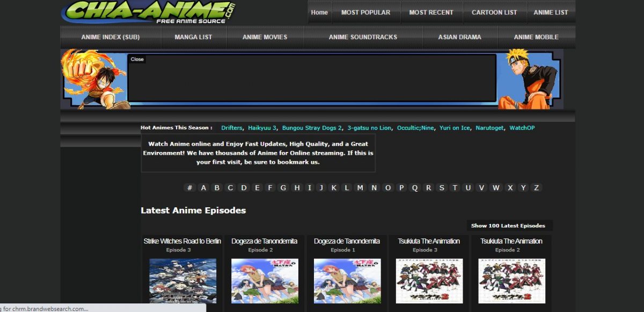Pick letter N in the alphabet index
The height and width of the screenshot is (312, 644).
pos(374,187)
